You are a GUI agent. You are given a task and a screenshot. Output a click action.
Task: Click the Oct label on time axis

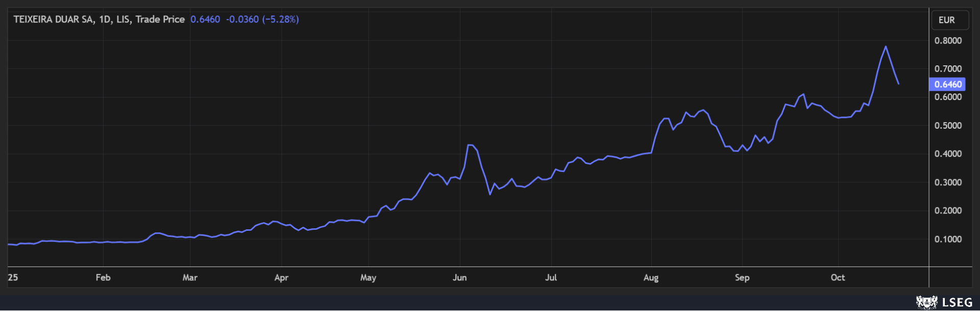pos(838,277)
